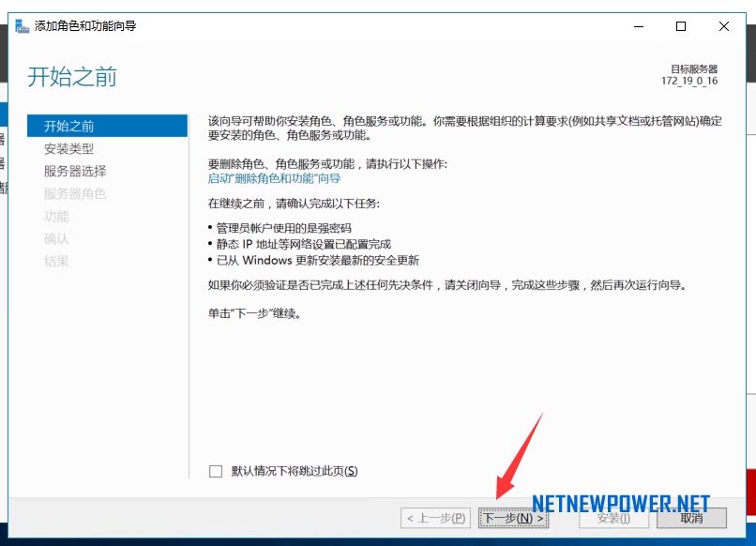Close the 添加角色和功能向导 window
This screenshot has width=756, height=546.
pyautogui.click(x=723, y=26)
